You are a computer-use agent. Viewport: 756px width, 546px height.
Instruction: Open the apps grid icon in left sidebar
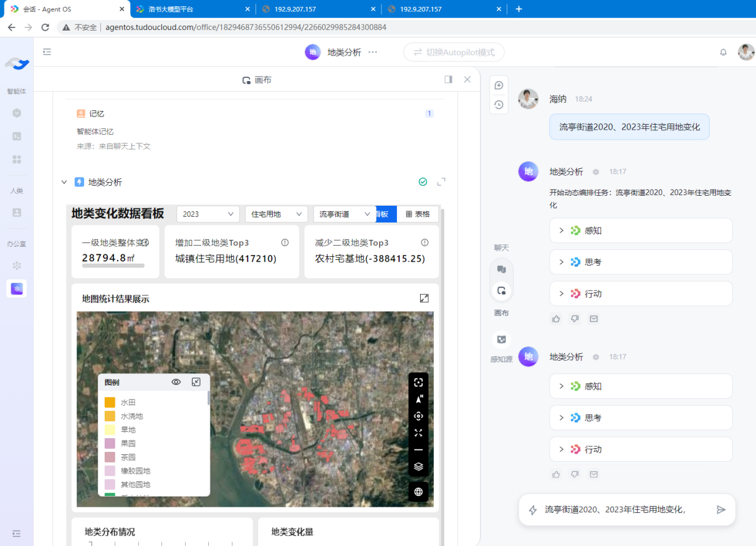pos(17,159)
